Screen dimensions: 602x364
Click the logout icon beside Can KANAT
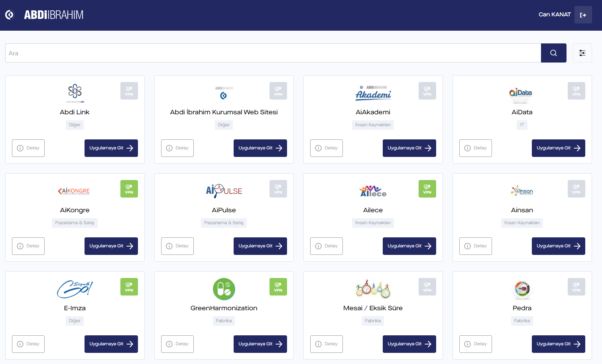(x=583, y=15)
